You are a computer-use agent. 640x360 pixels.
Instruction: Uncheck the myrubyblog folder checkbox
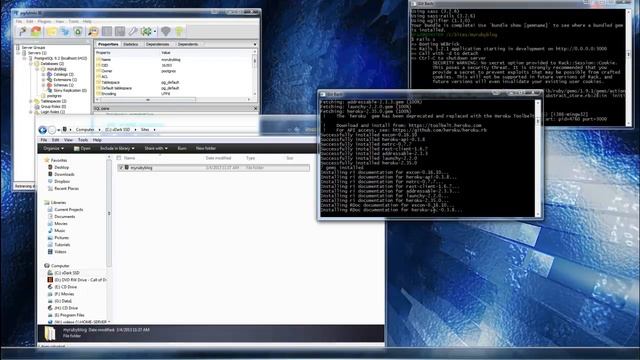click(121, 168)
